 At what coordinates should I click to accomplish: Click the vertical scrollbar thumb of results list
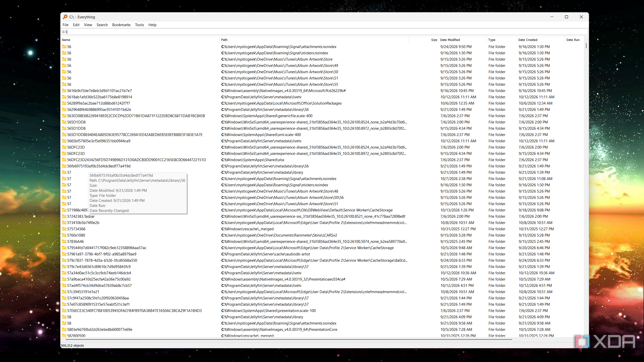click(x=586, y=46)
